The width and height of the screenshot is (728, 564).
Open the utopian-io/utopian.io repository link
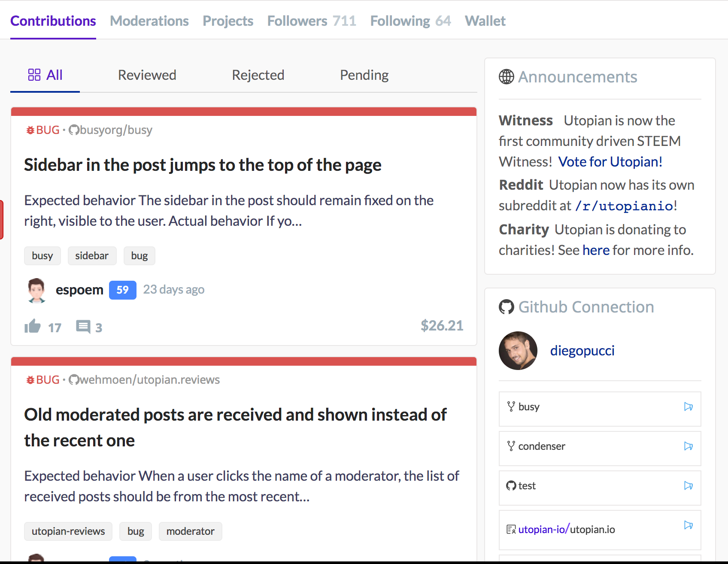click(x=567, y=529)
